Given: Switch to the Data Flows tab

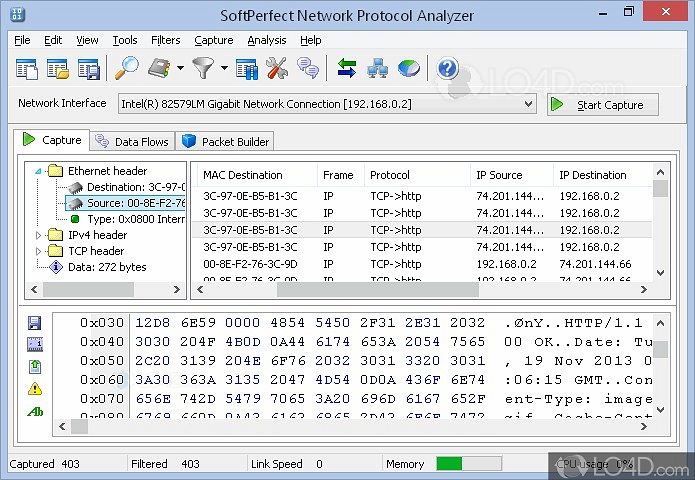Looking at the screenshot, I should pyautogui.click(x=131, y=142).
